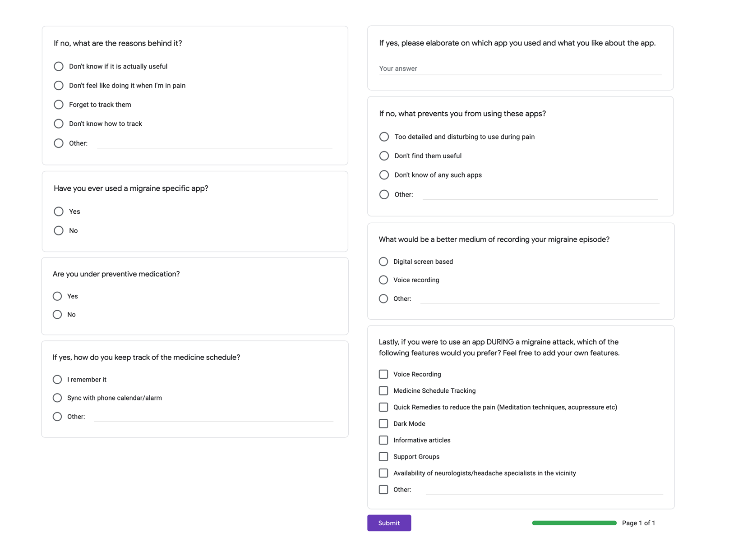Select "Don't know if it is actually useful"
743x560 pixels.
(59, 66)
